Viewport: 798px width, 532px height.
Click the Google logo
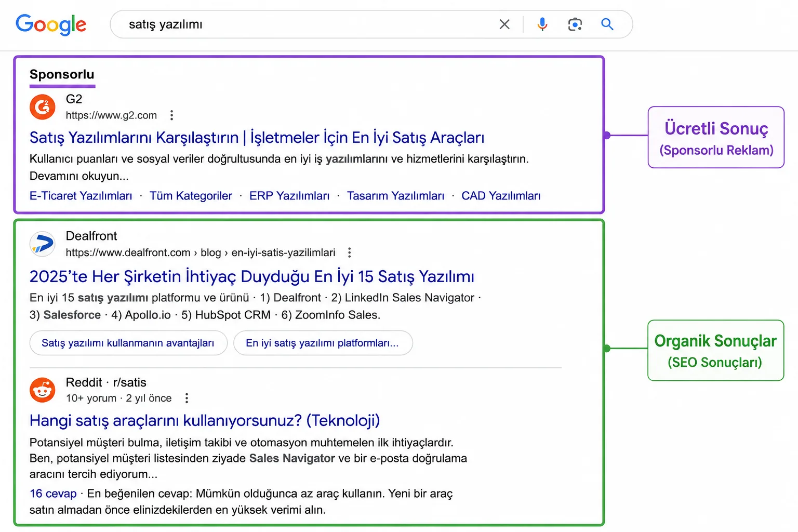pos(51,24)
